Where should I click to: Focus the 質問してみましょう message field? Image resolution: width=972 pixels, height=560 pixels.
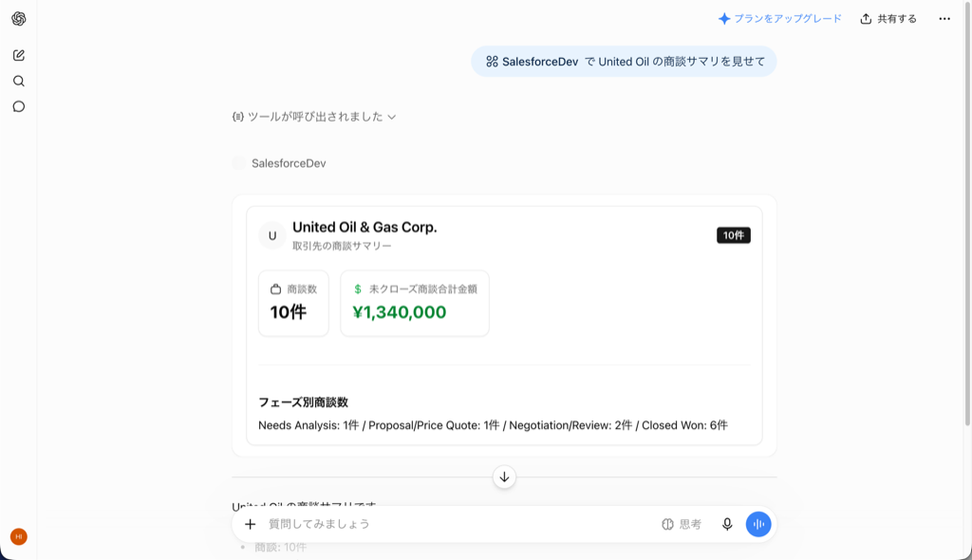[458, 524]
